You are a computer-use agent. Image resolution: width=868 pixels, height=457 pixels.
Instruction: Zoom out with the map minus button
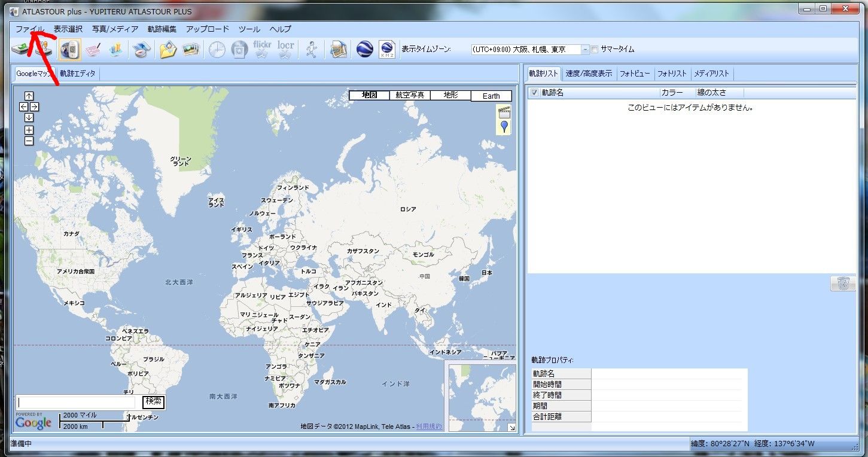tap(29, 141)
